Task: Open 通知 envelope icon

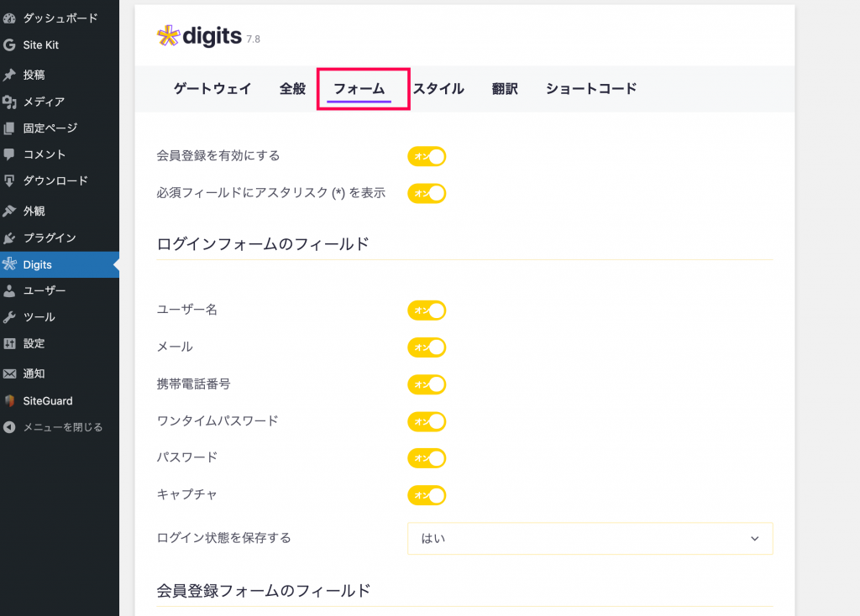Action: pyautogui.click(x=9, y=373)
